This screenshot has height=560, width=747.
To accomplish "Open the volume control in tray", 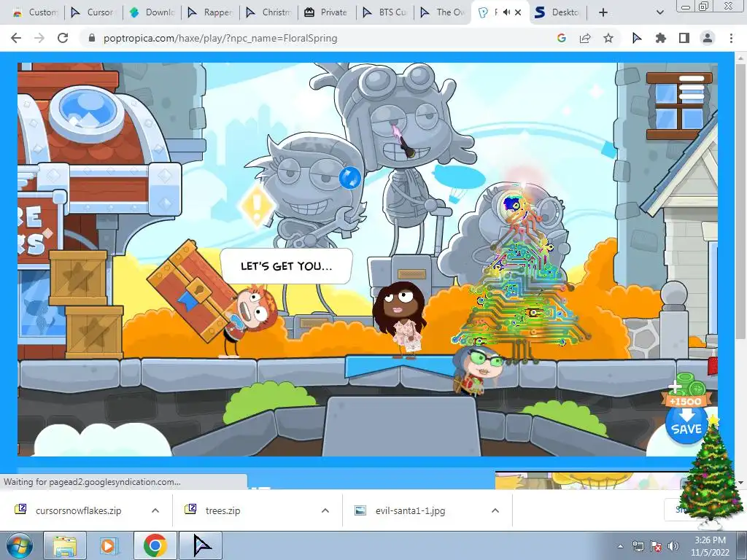I will pos(673,546).
